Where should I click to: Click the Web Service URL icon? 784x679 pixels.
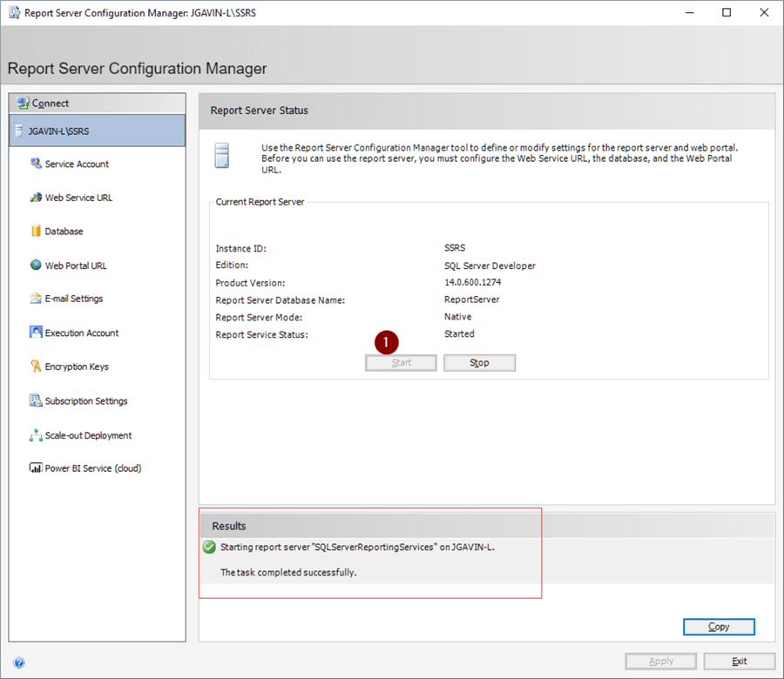[x=36, y=198]
